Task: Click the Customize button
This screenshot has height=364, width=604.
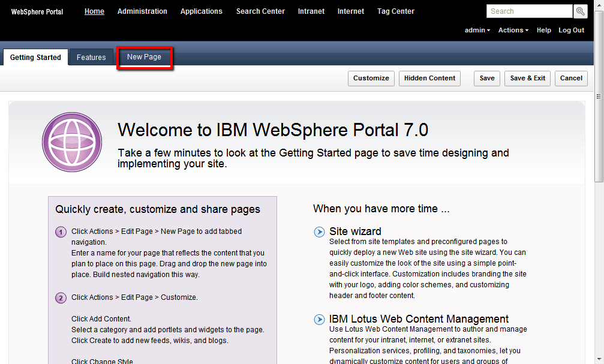Action: [x=371, y=78]
